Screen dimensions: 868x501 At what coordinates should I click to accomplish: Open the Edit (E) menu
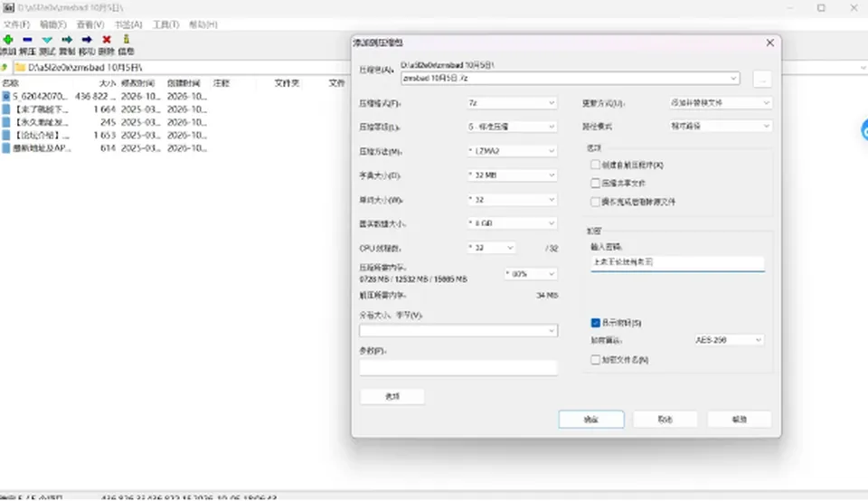point(53,25)
